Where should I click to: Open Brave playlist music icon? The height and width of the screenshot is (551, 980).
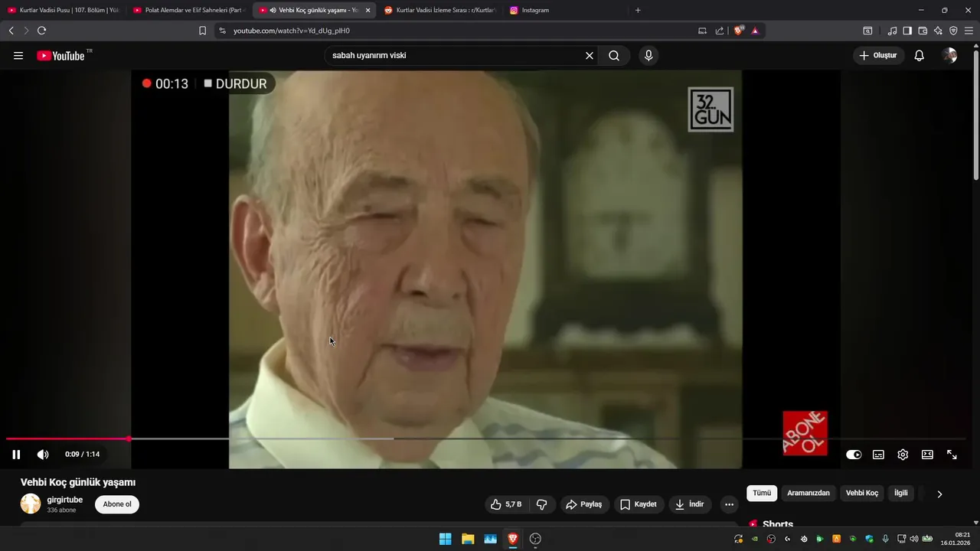(893, 31)
